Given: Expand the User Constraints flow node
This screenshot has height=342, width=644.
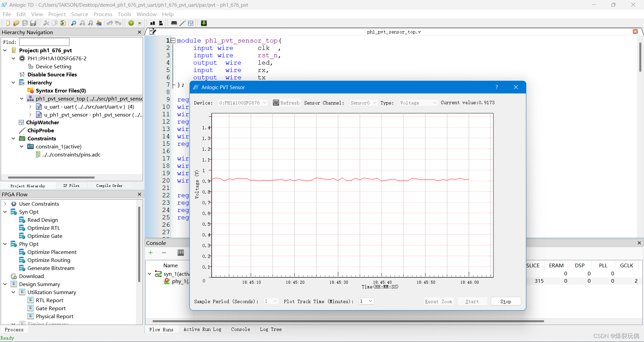Looking at the screenshot, I should (5, 204).
